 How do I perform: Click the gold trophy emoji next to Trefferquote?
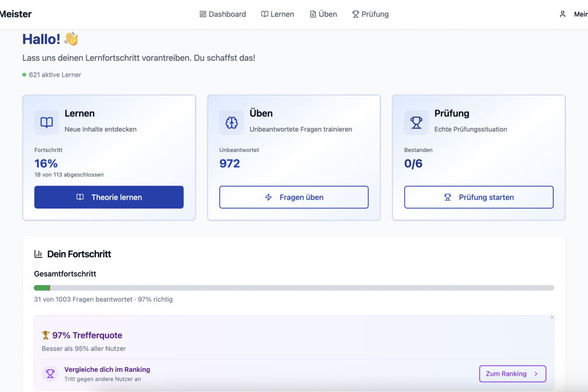[46, 335]
